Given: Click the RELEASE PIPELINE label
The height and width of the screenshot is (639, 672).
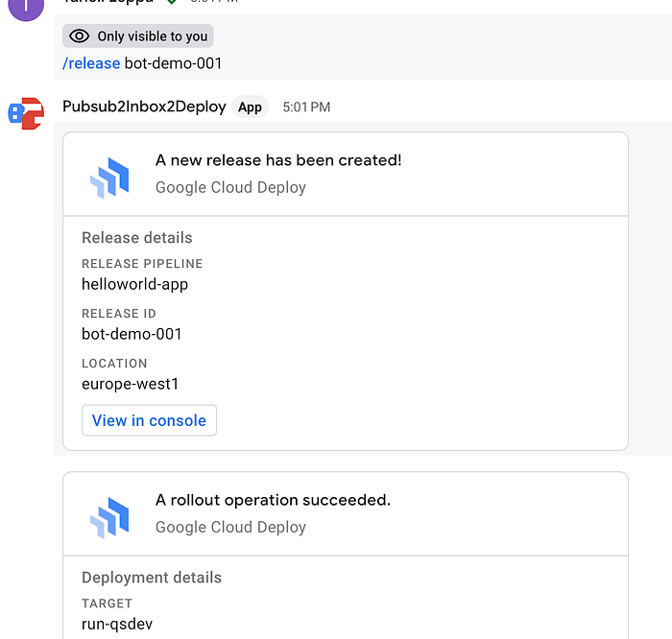Looking at the screenshot, I should click(x=142, y=264).
